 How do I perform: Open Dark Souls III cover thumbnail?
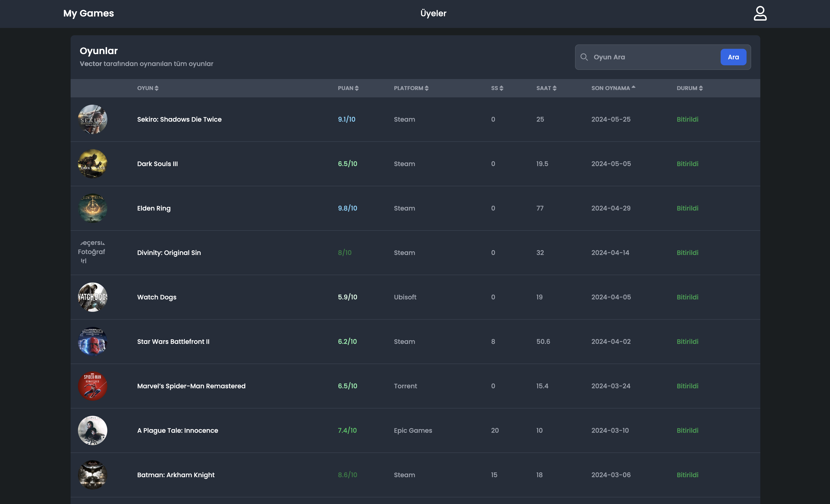pyautogui.click(x=93, y=164)
